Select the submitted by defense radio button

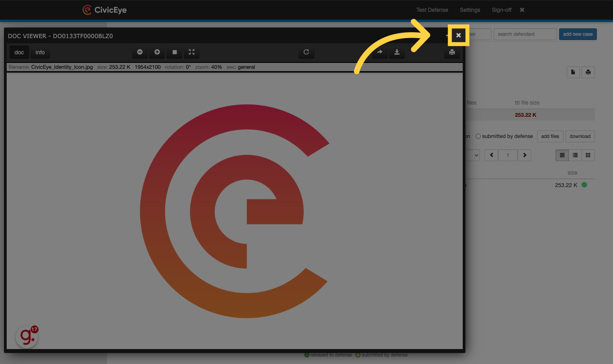coord(478,136)
